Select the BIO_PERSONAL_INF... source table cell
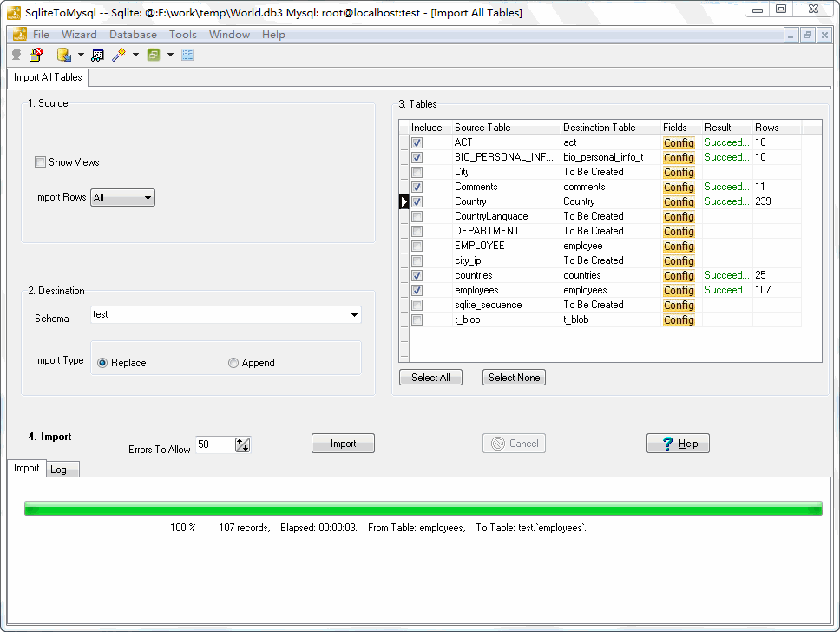The image size is (840, 632). pyautogui.click(x=504, y=157)
